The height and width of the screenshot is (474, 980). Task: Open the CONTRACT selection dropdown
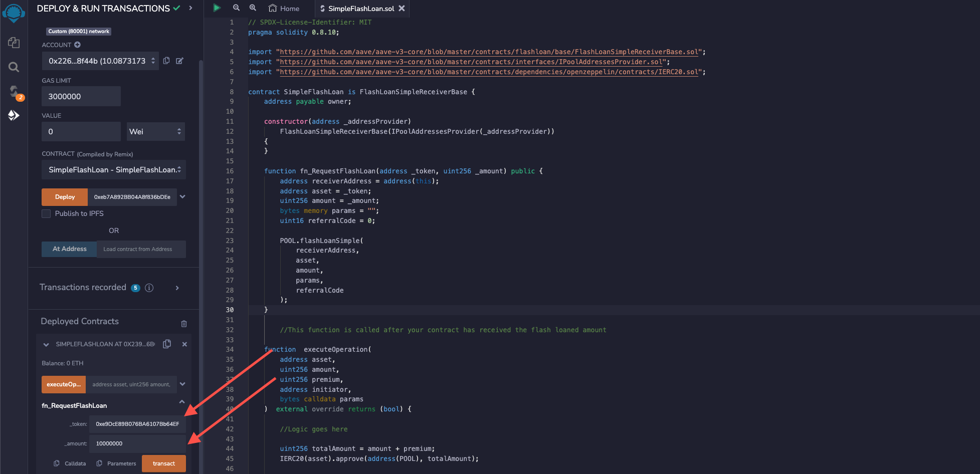tap(114, 170)
